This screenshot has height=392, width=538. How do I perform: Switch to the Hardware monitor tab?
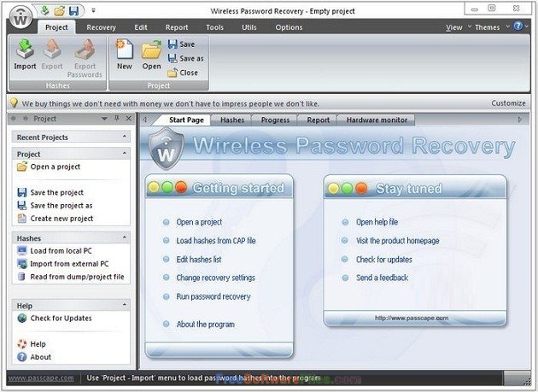click(x=377, y=120)
